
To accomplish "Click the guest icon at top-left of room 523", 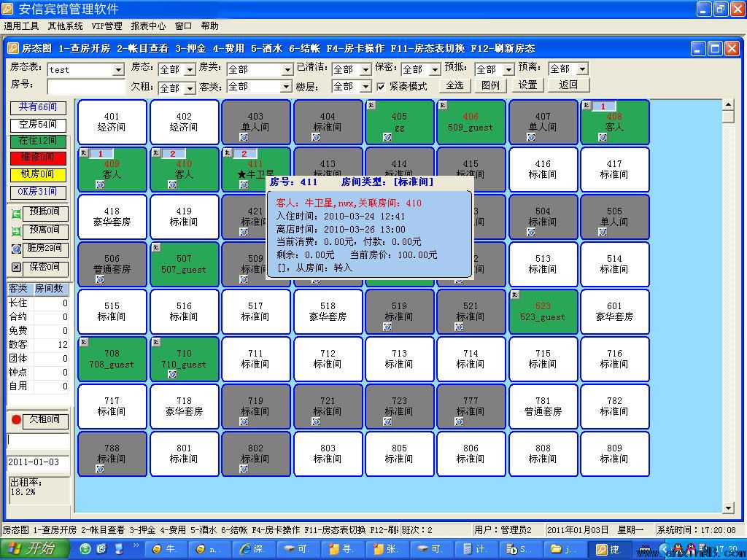I will (x=515, y=295).
